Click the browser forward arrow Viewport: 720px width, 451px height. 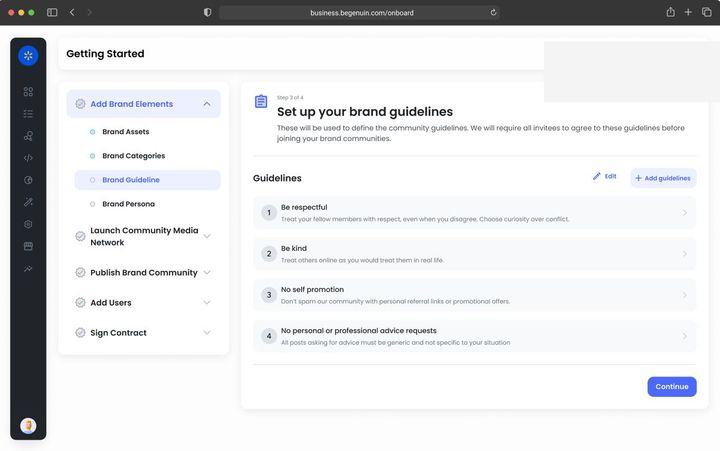[x=89, y=12]
